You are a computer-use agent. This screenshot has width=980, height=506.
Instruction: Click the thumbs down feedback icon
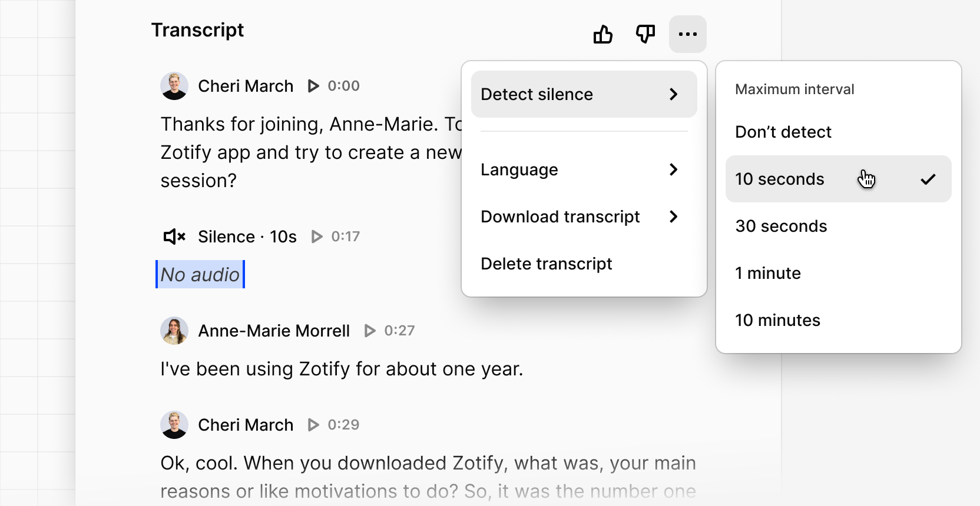click(x=645, y=34)
